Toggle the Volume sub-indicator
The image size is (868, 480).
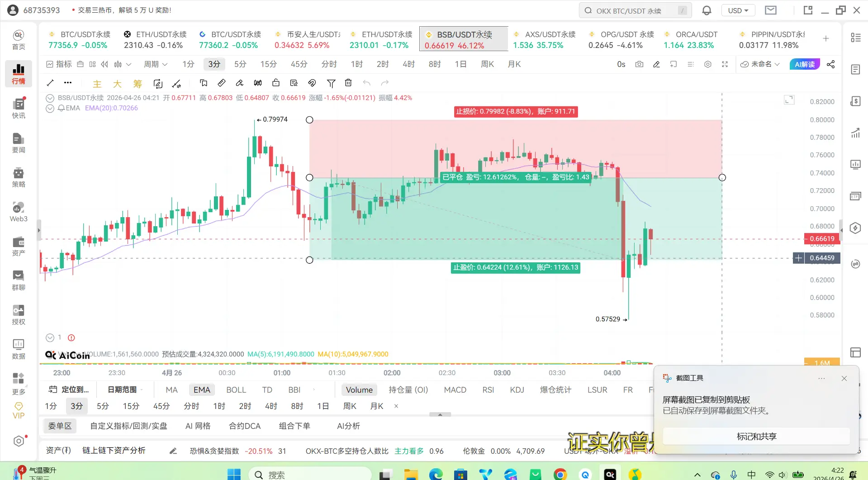359,390
